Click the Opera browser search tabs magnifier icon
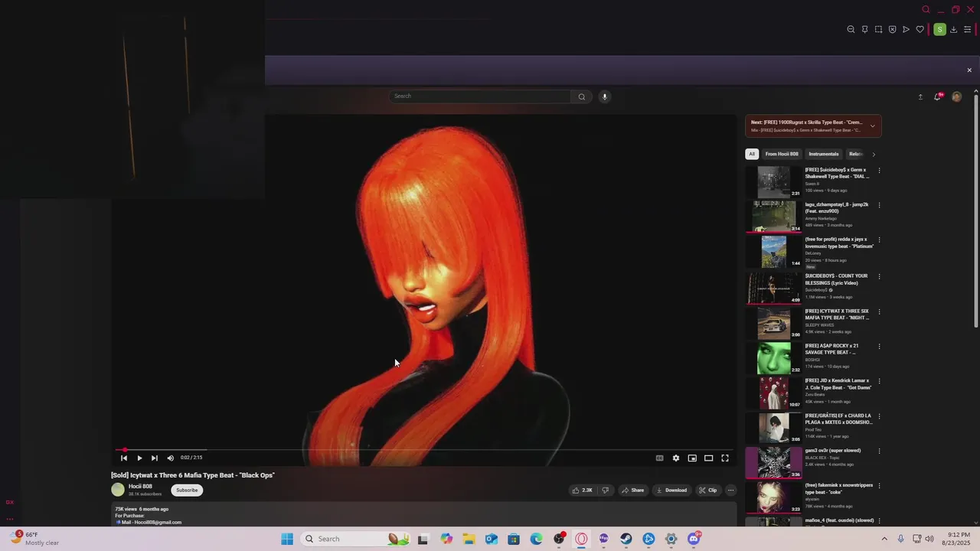The height and width of the screenshot is (551, 980). pos(926,10)
